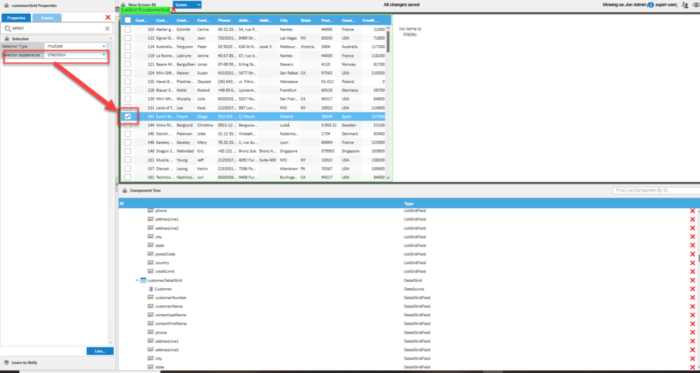Select the Customer DataSource icon in the tree
The height and width of the screenshot is (373, 700).
click(x=150, y=289)
